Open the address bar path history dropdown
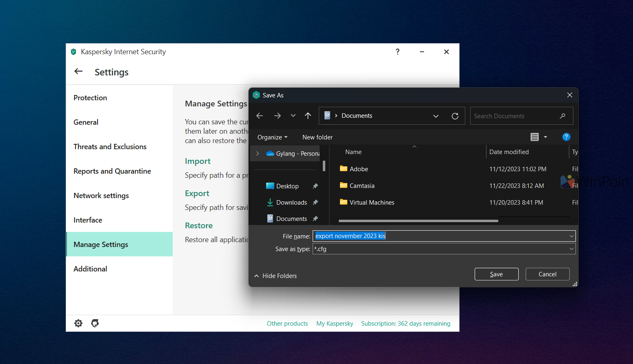The height and width of the screenshot is (364, 633). click(436, 116)
